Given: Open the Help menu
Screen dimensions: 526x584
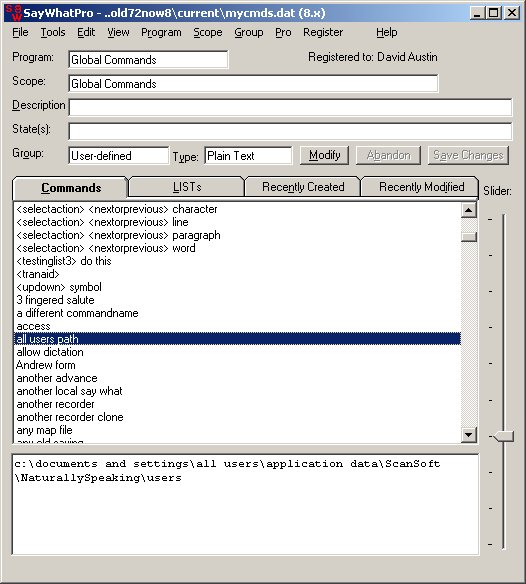Looking at the screenshot, I should click(387, 32).
